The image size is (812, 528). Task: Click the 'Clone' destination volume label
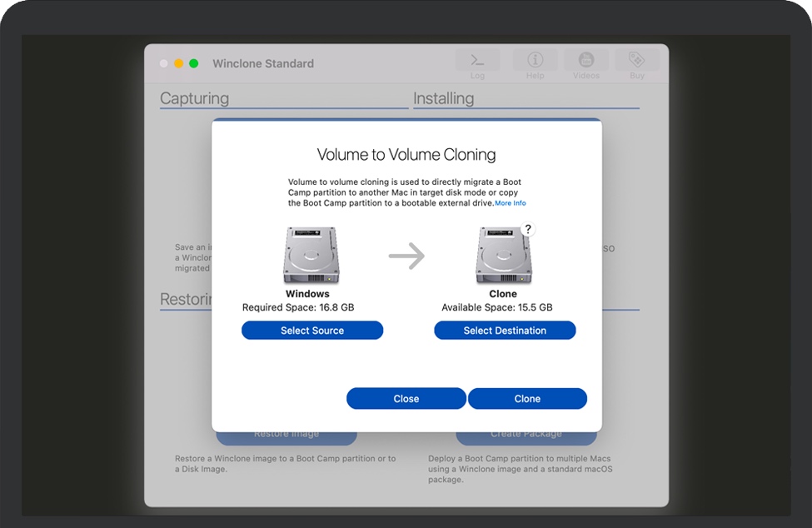click(503, 294)
